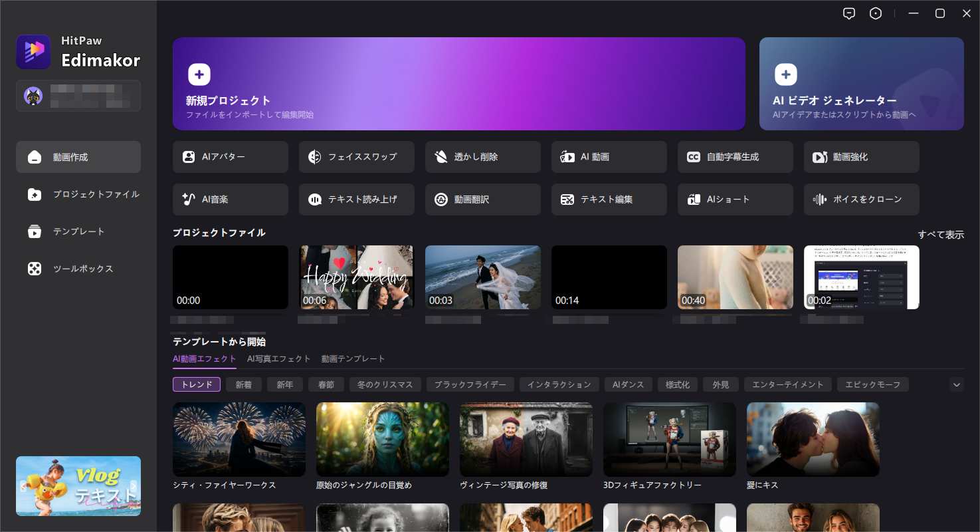Open the feedback message icon in title bar
The image size is (980, 532).
coord(848,13)
